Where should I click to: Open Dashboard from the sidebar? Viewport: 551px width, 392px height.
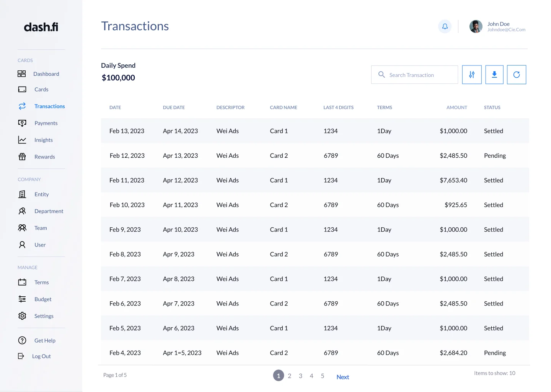[46, 74]
